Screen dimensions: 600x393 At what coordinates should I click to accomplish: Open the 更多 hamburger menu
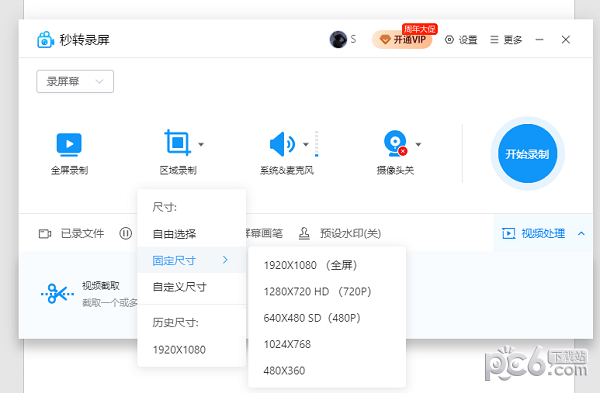tap(506, 40)
